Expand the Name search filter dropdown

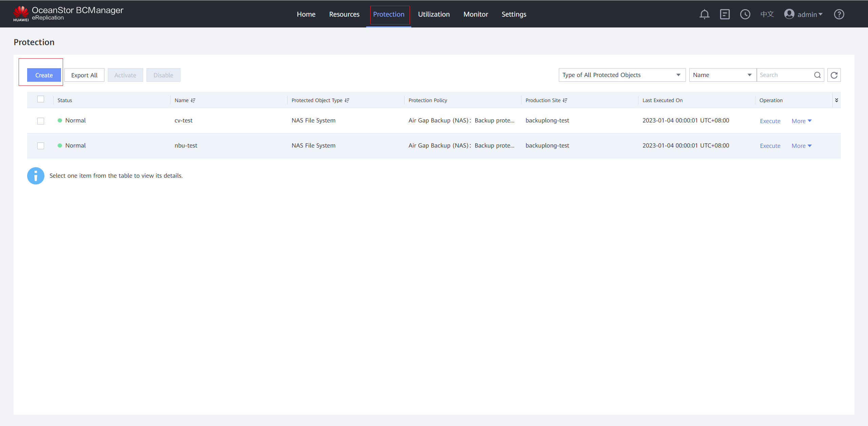[x=722, y=75]
